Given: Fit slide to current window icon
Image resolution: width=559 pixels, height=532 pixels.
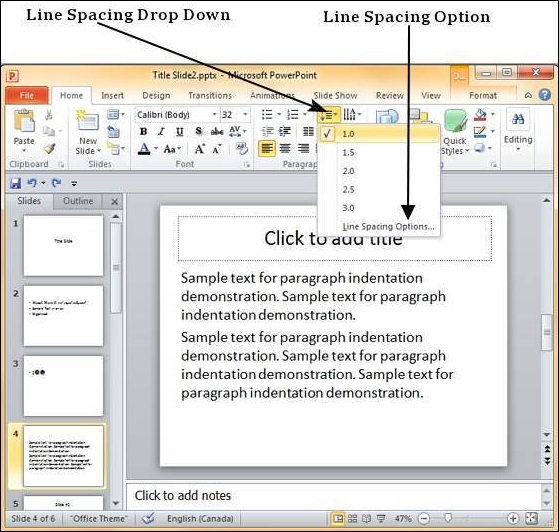Looking at the screenshot, I should (x=531, y=518).
